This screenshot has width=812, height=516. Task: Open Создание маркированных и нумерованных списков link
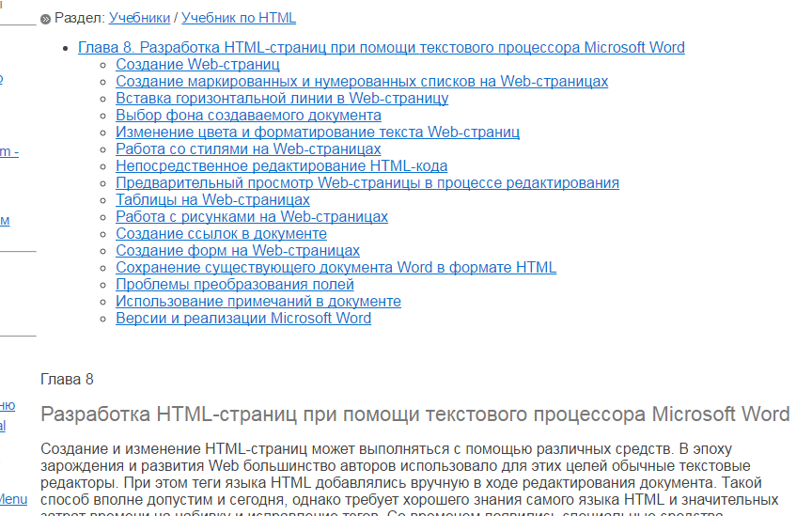click(x=362, y=82)
